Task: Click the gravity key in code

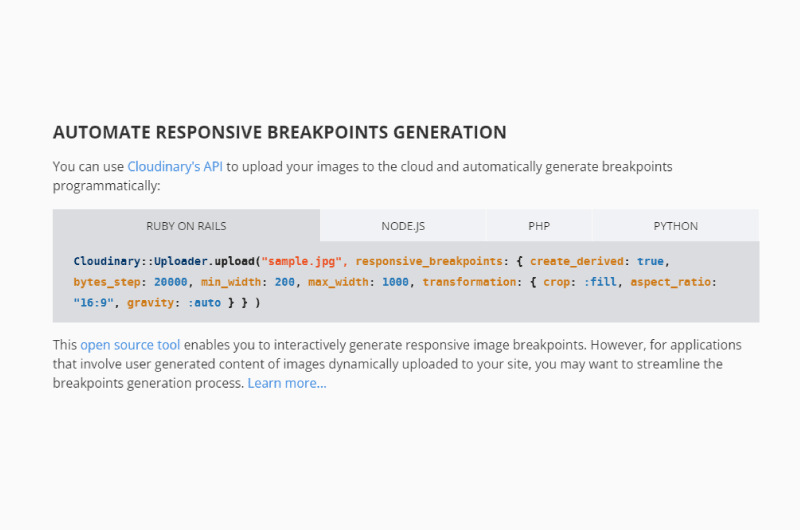Action: 151,303
